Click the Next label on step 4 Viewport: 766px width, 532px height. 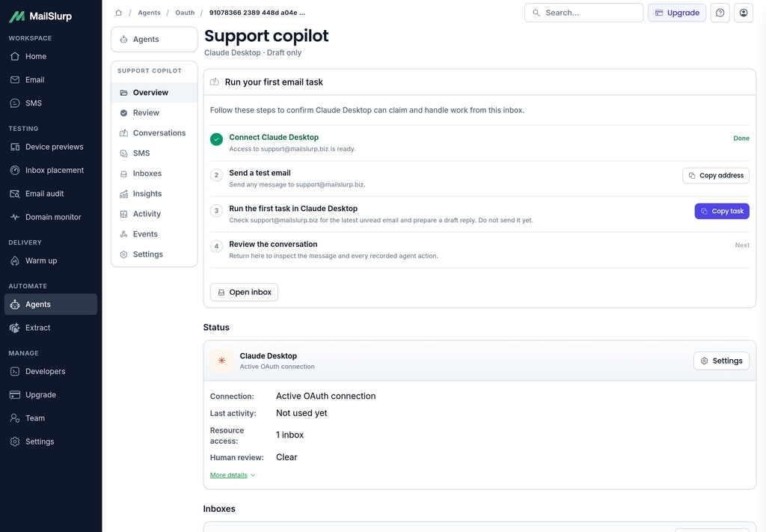(x=742, y=245)
